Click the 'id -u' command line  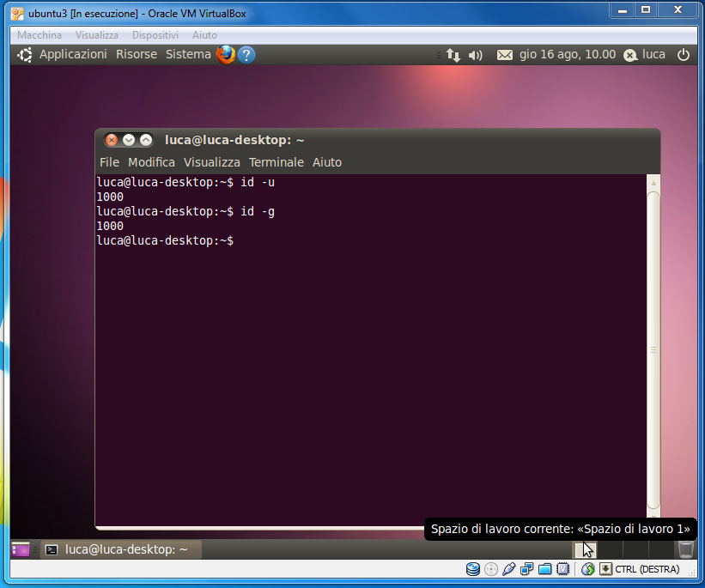tap(185, 182)
